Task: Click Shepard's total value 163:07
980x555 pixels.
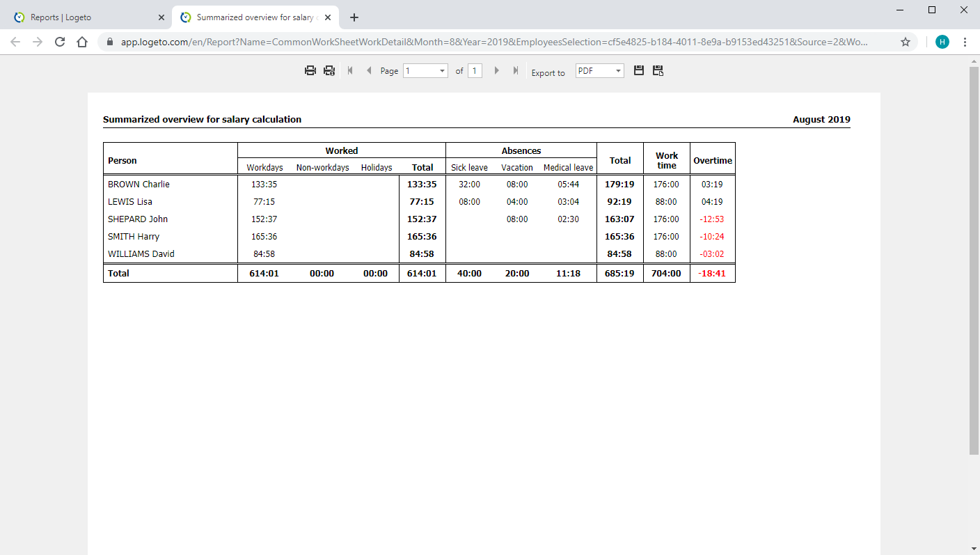Action: (619, 219)
